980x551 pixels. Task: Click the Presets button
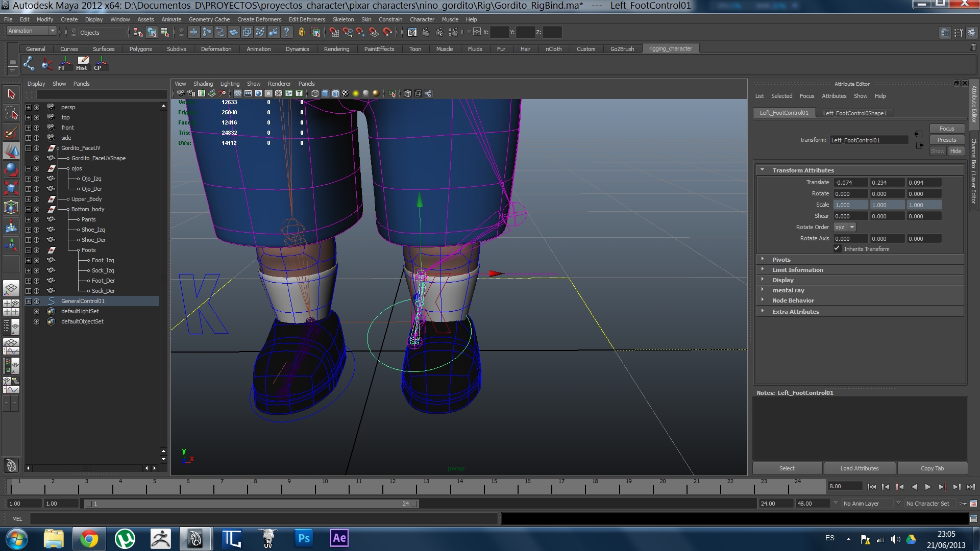pyautogui.click(x=946, y=140)
